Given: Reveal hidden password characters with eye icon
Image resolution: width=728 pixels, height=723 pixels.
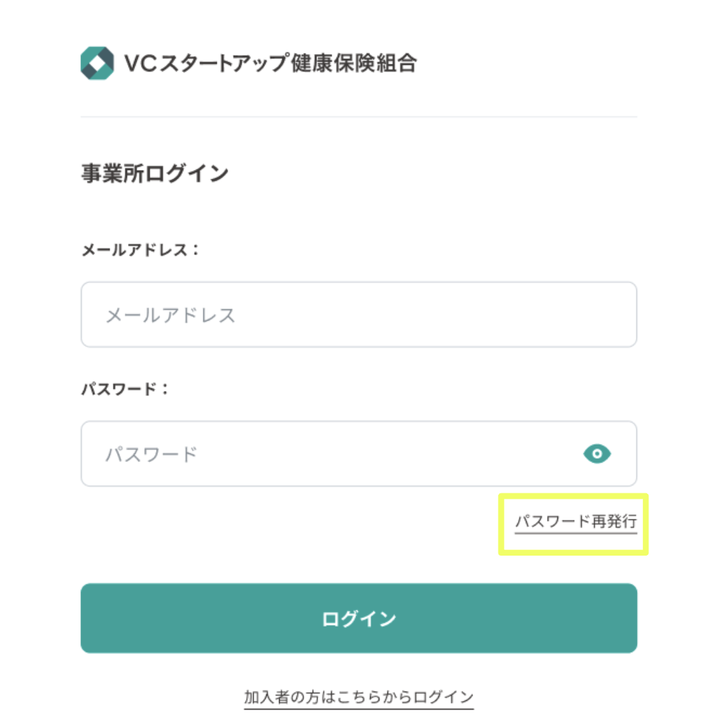Looking at the screenshot, I should click(597, 454).
